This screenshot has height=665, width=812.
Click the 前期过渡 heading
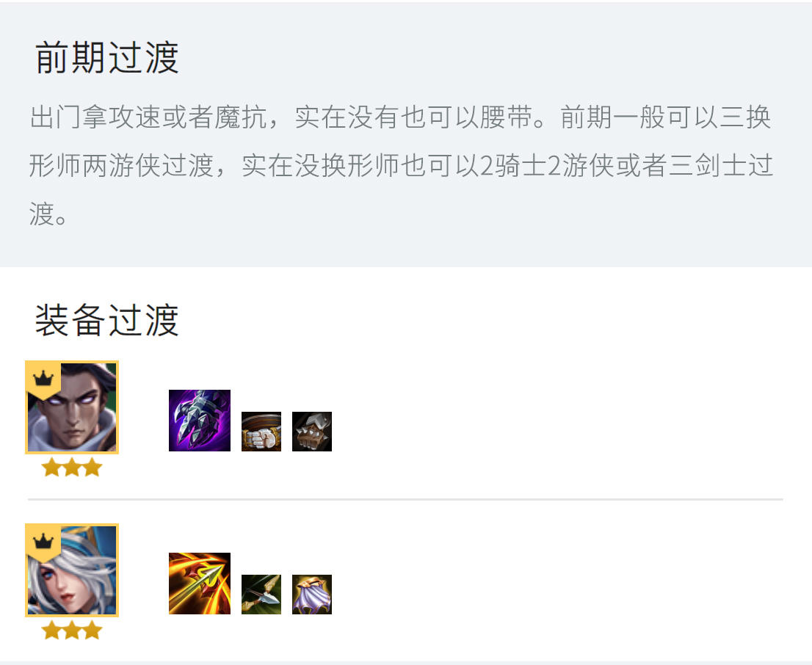point(106,57)
